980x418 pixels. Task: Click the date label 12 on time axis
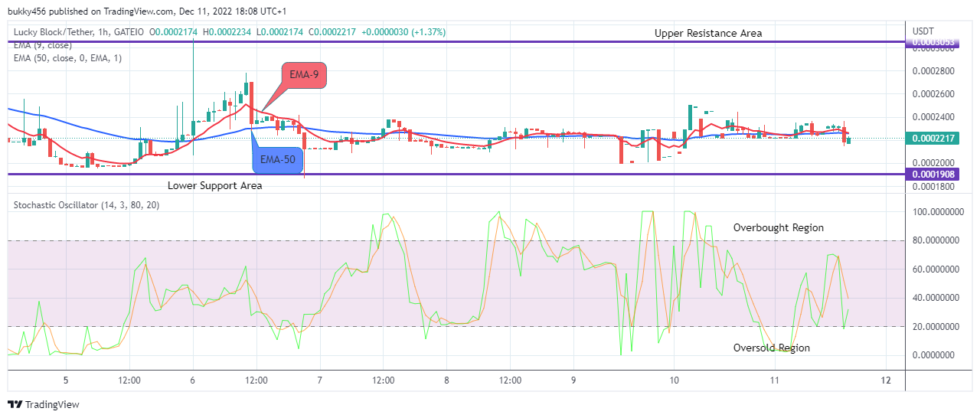pos(886,380)
